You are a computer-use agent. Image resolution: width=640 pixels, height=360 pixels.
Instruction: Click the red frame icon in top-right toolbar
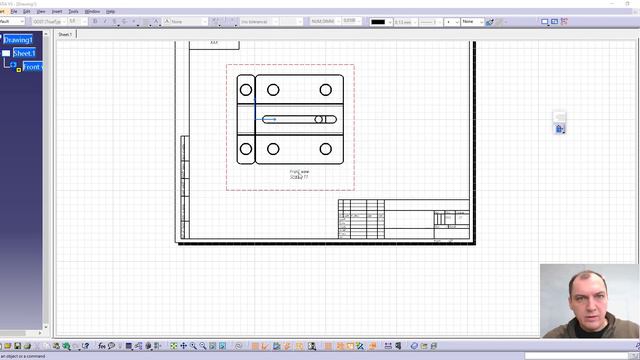pos(564,22)
